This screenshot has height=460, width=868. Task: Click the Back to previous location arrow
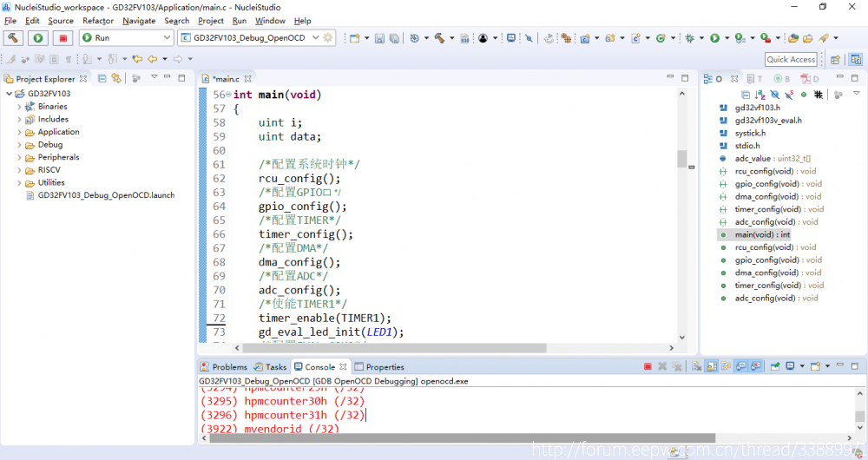tap(153, 59)
